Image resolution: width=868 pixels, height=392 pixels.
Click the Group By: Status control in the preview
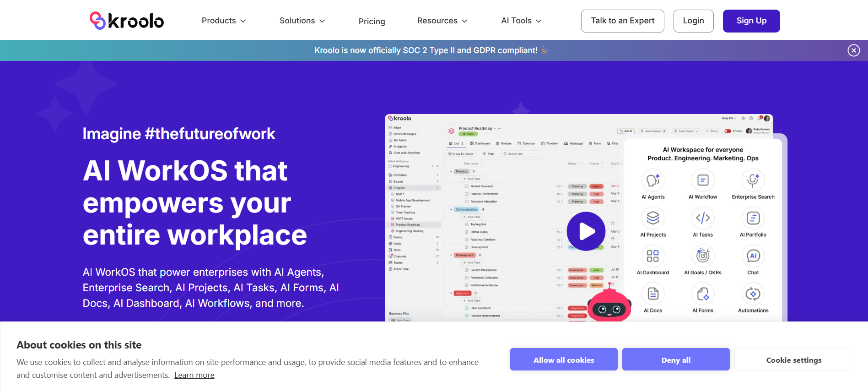[x=461, y=154]
